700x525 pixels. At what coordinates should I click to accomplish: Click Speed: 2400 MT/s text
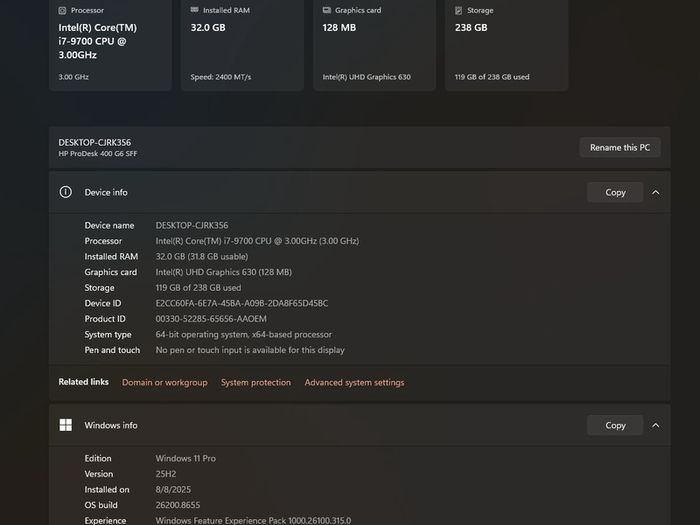(x=221, y=77)
